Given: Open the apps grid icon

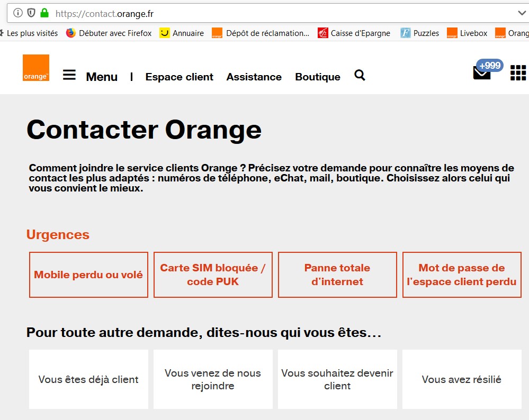Looking at the screenshot, I should tap(518, 73).
